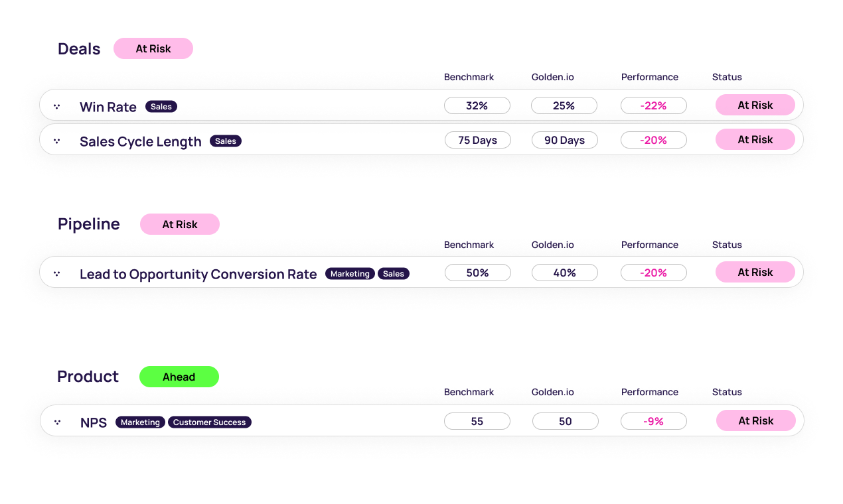This screenshot has height=504, width=843.
Task: Click the At Risk badge beside the Pipeline heading
Action: [x=179, y=224]
